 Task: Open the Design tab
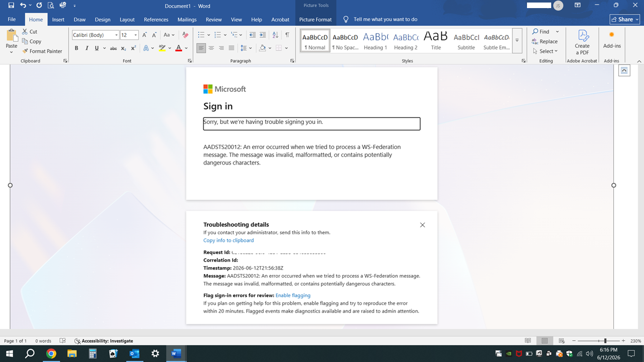[x=102, y=19]
